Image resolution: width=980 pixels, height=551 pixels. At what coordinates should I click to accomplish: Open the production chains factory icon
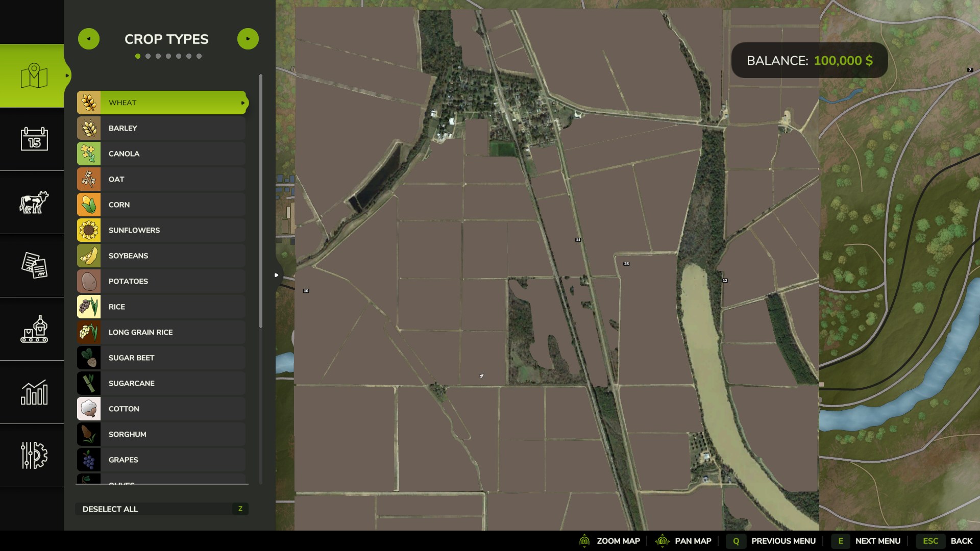click(34, 329)
